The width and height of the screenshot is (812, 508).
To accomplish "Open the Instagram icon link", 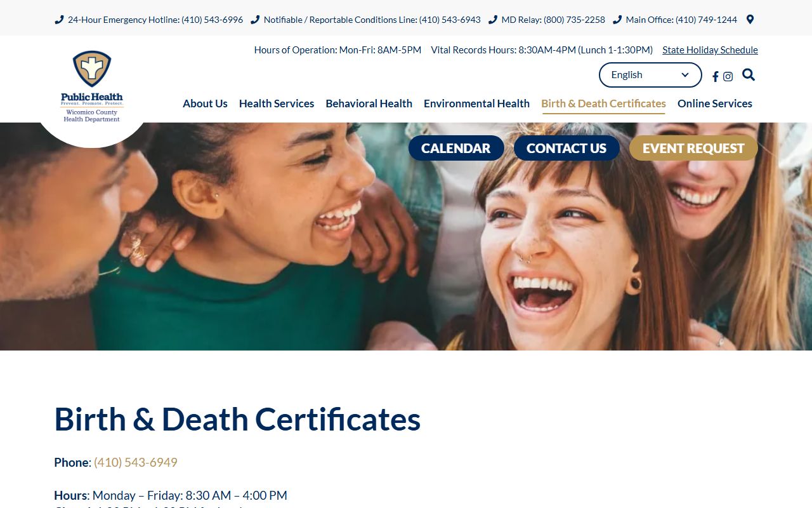I will coord(728,77).
